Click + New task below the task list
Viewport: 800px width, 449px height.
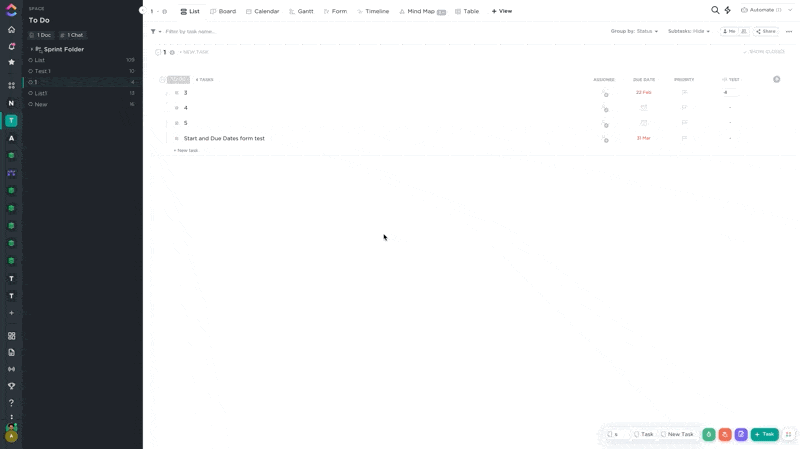pos(186,151)
